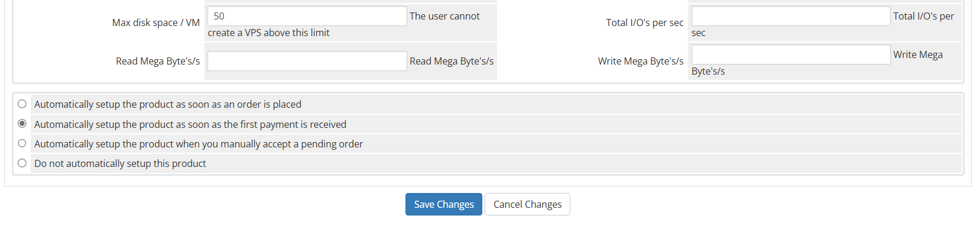Click text 'Automatically setup the product as soon as an order is placed'
Screen dimensions: 980x238
(x=168, y=104)
